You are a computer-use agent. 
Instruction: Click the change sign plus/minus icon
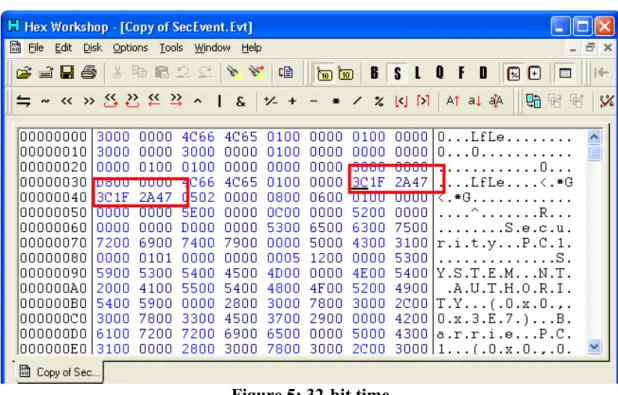270,101
